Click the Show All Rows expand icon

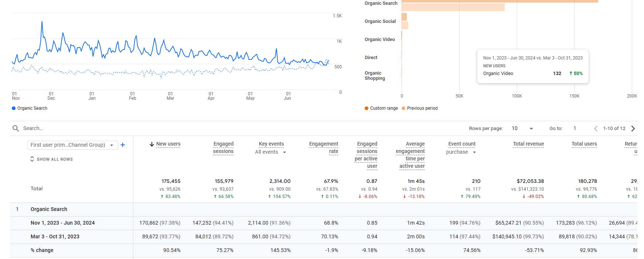(x=32, y=159)
